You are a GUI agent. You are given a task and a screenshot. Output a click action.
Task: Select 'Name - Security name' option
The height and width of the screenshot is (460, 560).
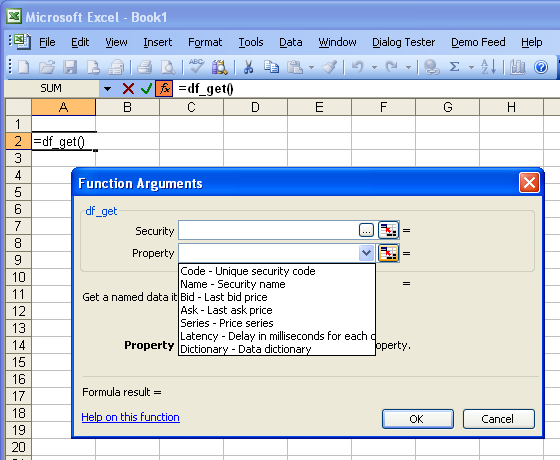pyautogui.click(x=277, y=284)
